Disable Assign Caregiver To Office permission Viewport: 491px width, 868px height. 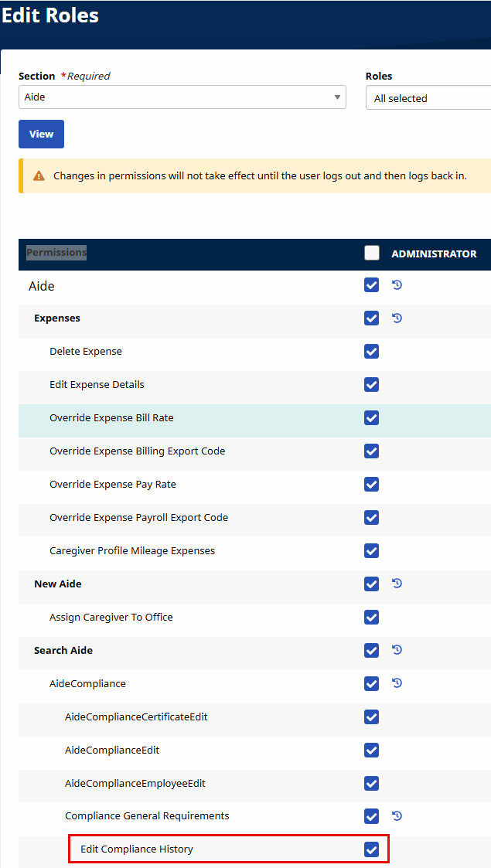[372, 618]
